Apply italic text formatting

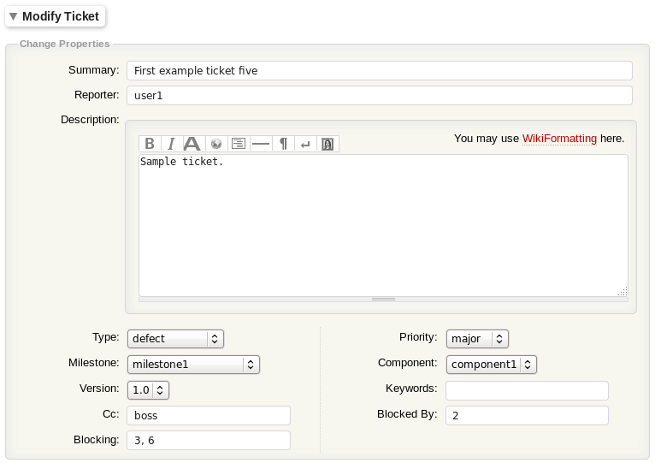coord(171,144)
